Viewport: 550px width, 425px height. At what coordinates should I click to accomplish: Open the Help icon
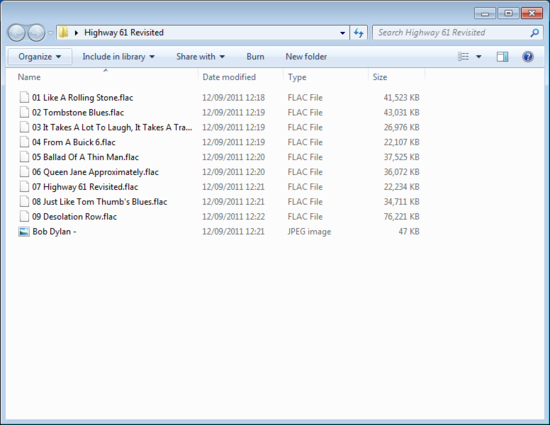(x=528, y=57)
